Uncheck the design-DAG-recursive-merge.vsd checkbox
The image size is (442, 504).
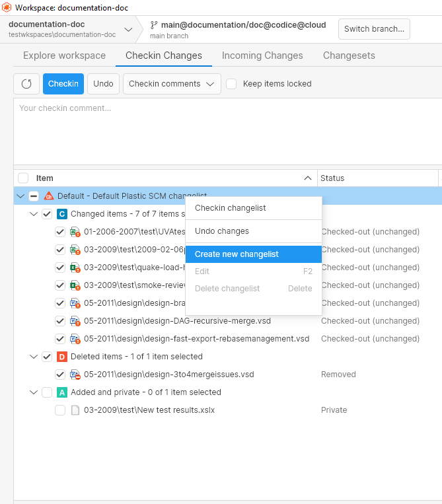[60, 321]
